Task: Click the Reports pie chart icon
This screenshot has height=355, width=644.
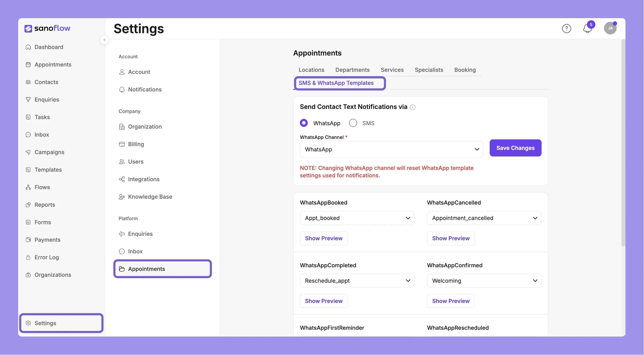Action: pyautogui.click(x=28, y=205)
